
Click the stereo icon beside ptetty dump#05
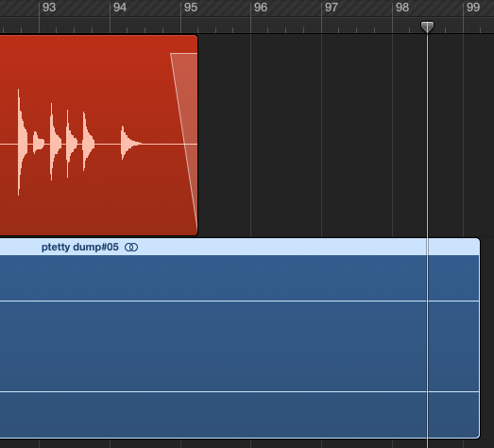(x=131, y=248)
